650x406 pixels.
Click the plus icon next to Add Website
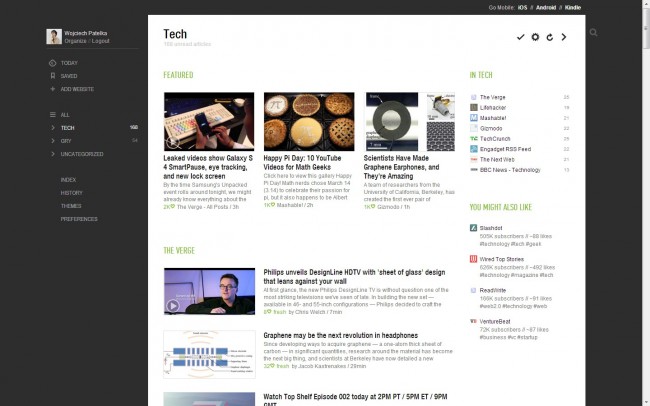pos(52,89)
